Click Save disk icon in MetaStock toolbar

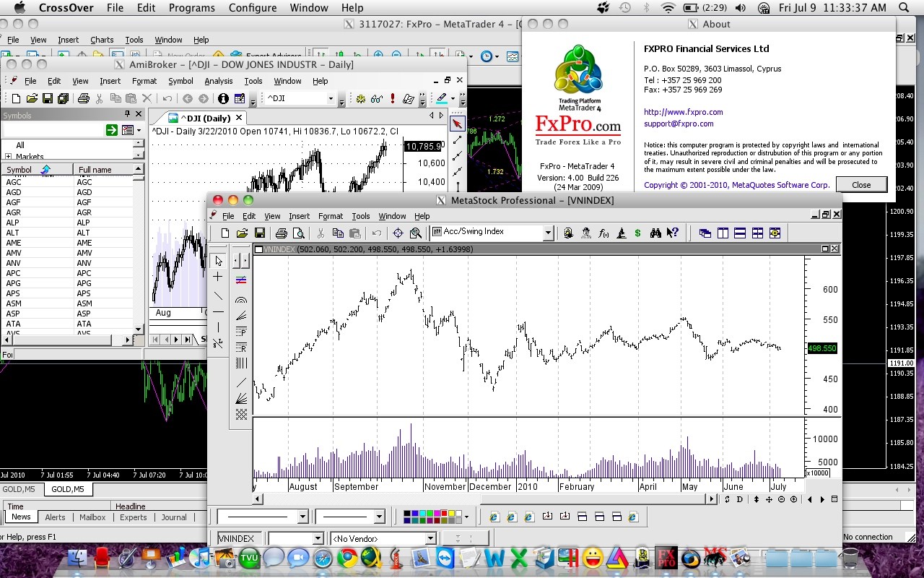pyautogui.click(x=260, y=233)
